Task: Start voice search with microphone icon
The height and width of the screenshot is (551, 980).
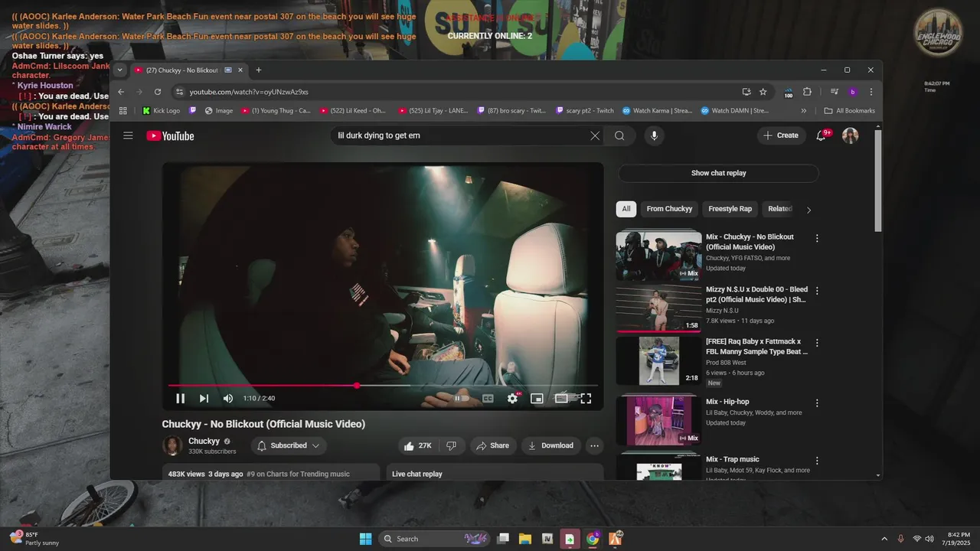Action: click(x=654, y=135)
